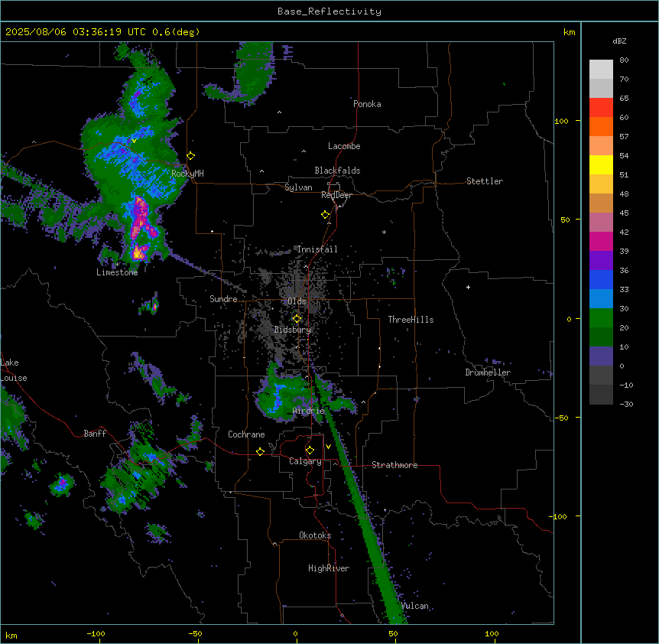Click the Limestone label
The height and width of the screenshot is (644, 659).
click(117, 272)
